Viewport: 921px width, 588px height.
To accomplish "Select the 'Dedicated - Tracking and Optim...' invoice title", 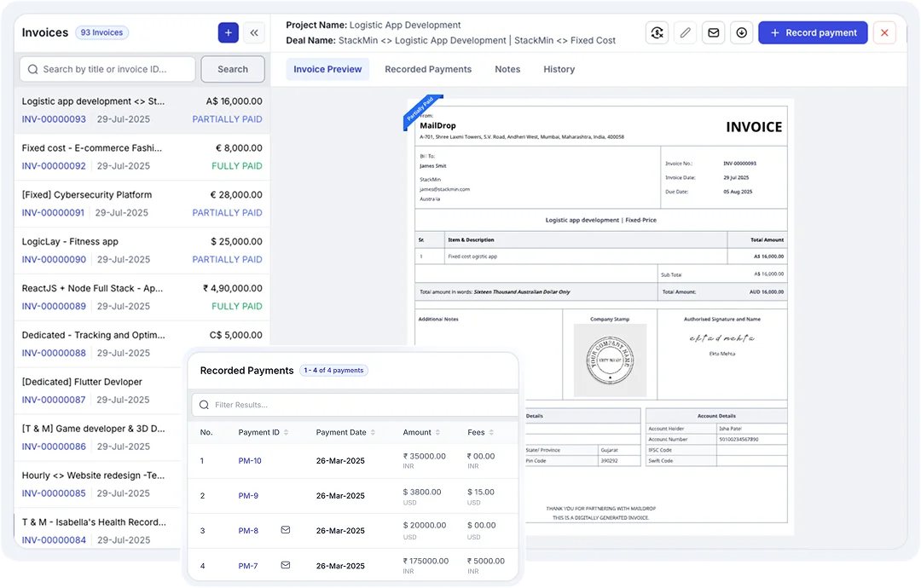I will point(94,335).
